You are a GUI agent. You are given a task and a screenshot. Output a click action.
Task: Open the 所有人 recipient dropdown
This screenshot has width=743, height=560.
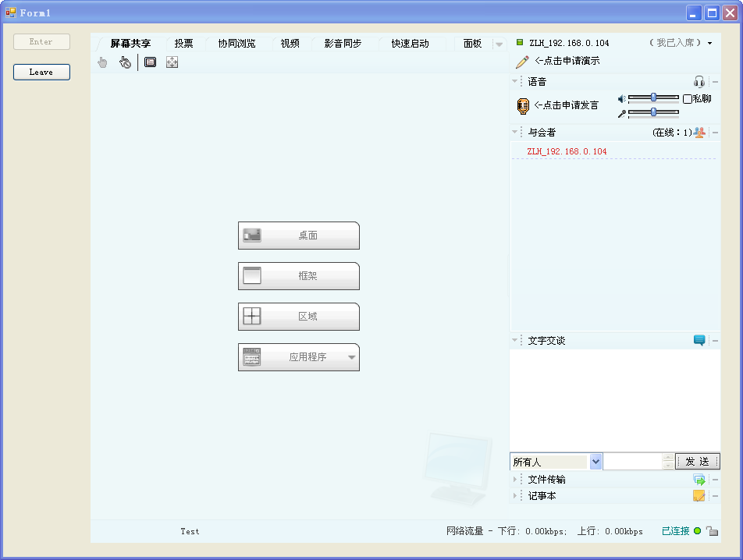tap(596, 462)
